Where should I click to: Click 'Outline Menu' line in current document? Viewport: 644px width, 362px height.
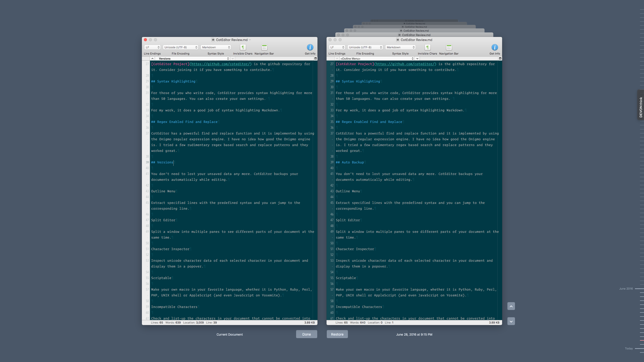pyautogui.click(x=163, y=191)
